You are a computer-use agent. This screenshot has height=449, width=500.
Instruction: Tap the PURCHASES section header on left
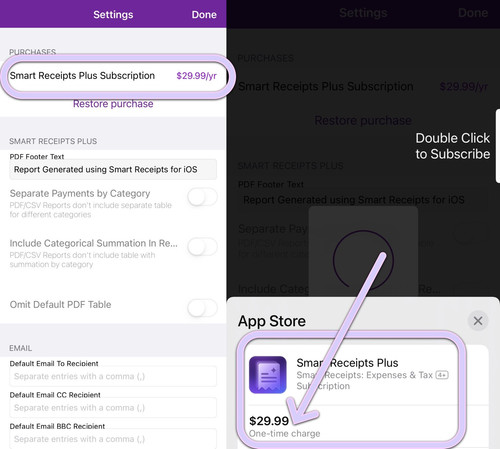tap(32, 52)
